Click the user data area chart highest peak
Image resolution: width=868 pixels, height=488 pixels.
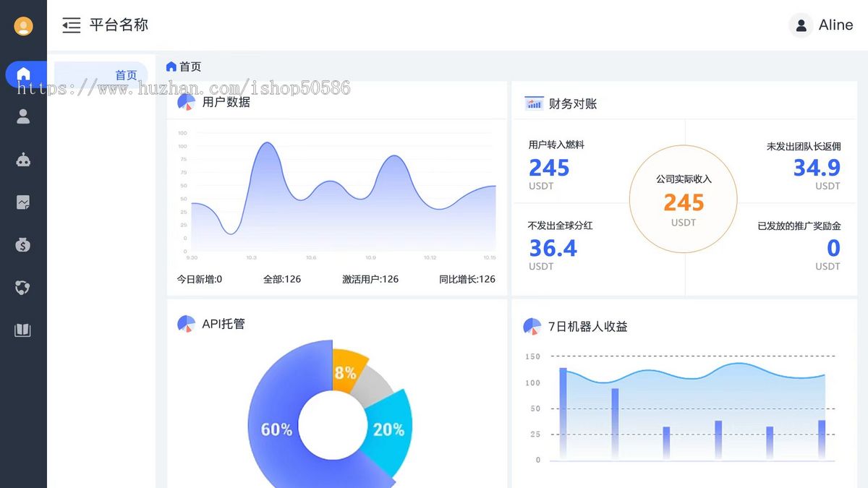tap(268, 144)
